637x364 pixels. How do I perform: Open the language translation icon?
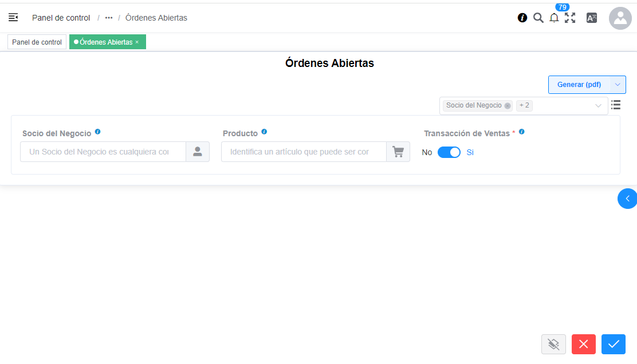592,18
